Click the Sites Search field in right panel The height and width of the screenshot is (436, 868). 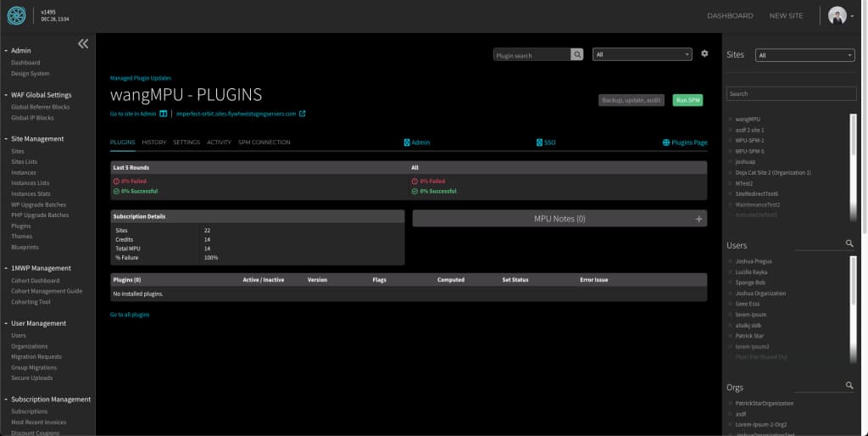[791, 93]
